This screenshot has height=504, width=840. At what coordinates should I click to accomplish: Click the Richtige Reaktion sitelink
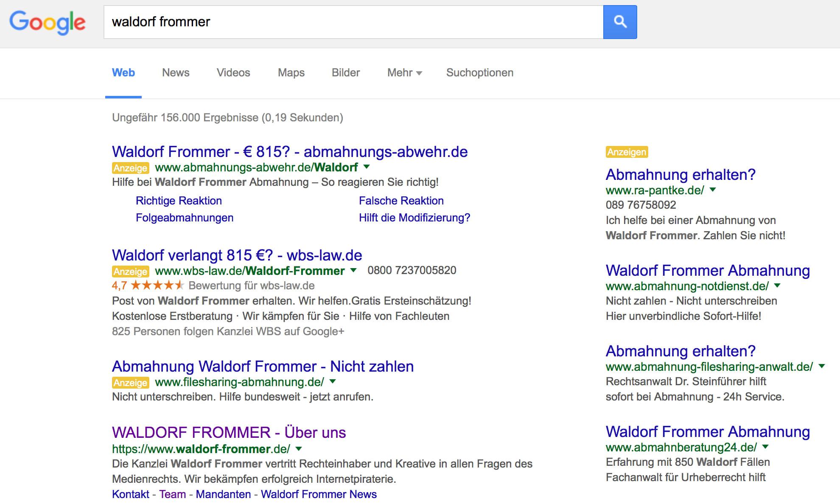pyautogui.click(x=179, y=200)
